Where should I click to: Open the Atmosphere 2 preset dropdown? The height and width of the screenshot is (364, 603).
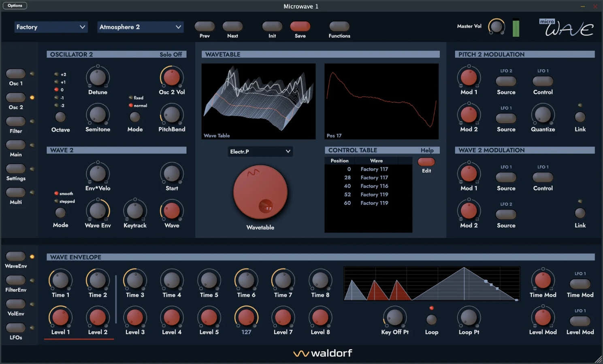(x=140, y=27)
